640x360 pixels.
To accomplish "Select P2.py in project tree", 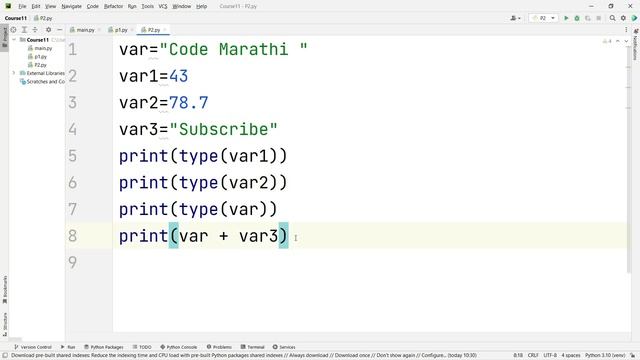I will point(37,65).
